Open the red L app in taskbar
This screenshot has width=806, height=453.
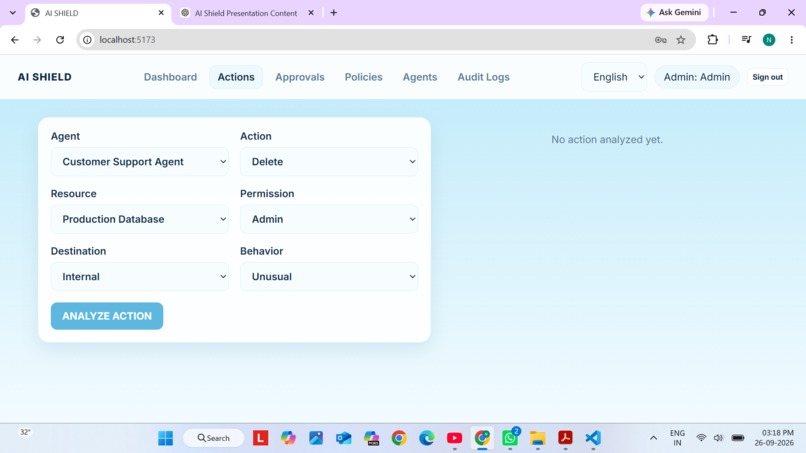click(261, 438)
